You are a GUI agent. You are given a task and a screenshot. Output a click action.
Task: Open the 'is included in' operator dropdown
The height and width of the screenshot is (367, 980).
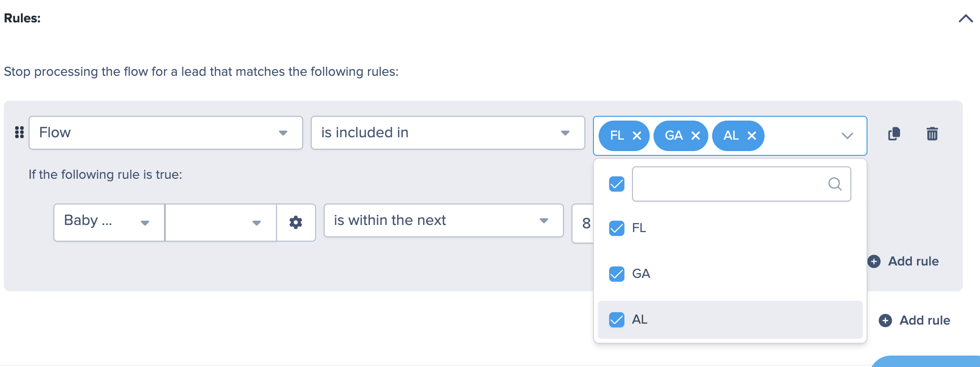click(448, 133)
